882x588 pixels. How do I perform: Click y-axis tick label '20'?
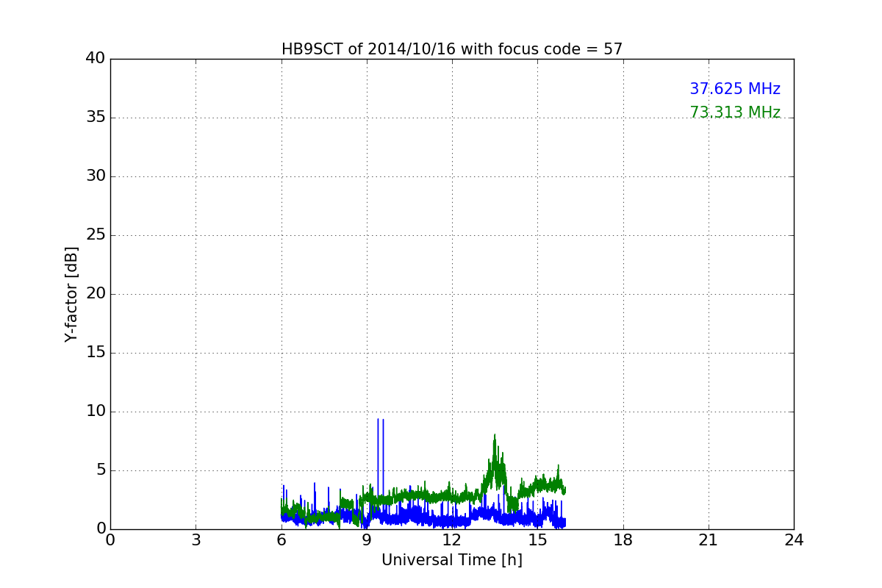tap(96, 294)
